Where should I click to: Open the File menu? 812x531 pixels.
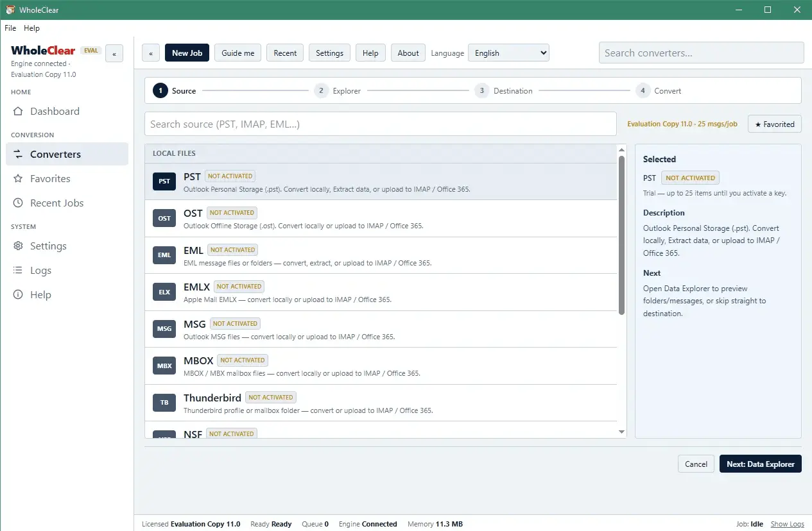[10, 28]
